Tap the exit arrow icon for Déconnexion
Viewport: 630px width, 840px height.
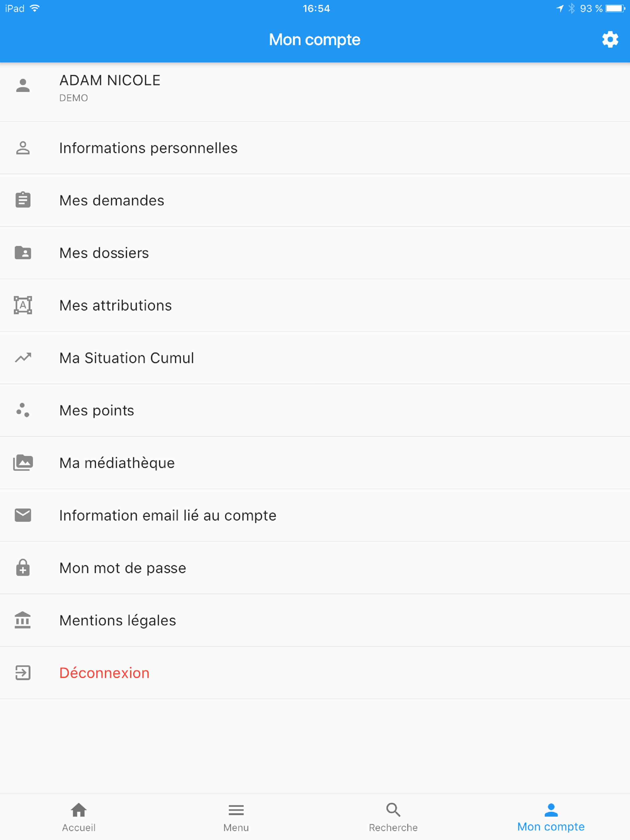point(23,672)
